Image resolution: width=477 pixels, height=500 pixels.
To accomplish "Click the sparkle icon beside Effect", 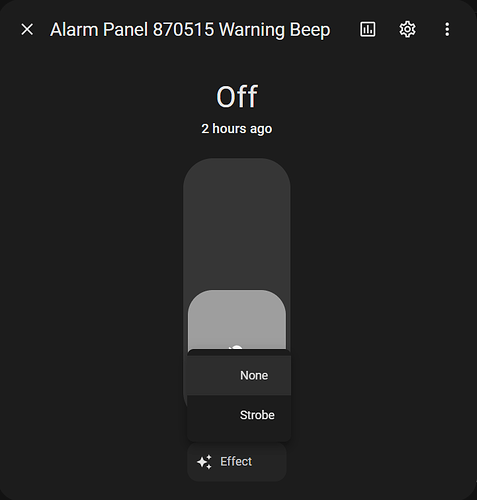I will [x=204, y=462].
